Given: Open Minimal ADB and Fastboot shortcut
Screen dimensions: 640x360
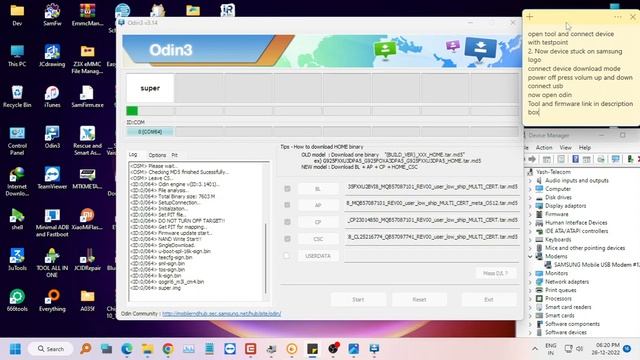Looking at the screenshot, I should coord(52,222).
